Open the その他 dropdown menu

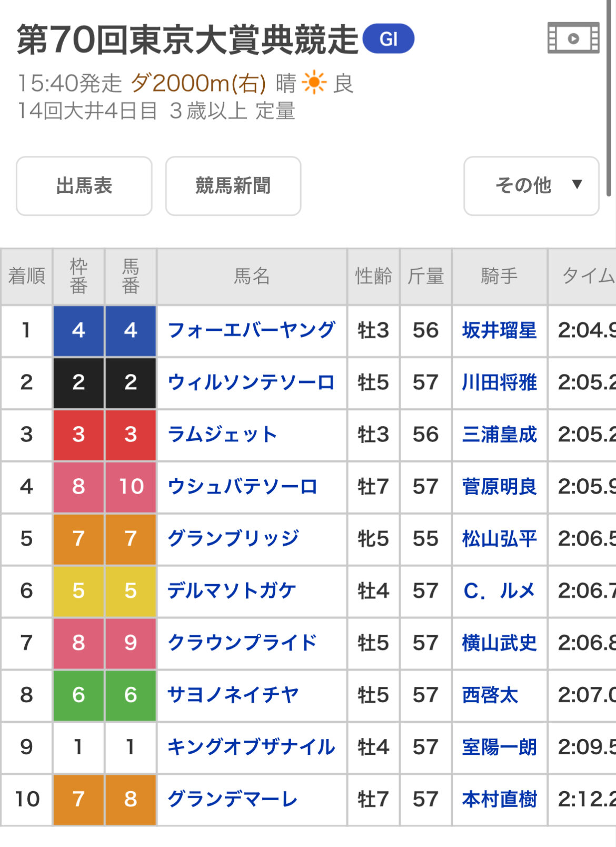(x=531, y=185)
